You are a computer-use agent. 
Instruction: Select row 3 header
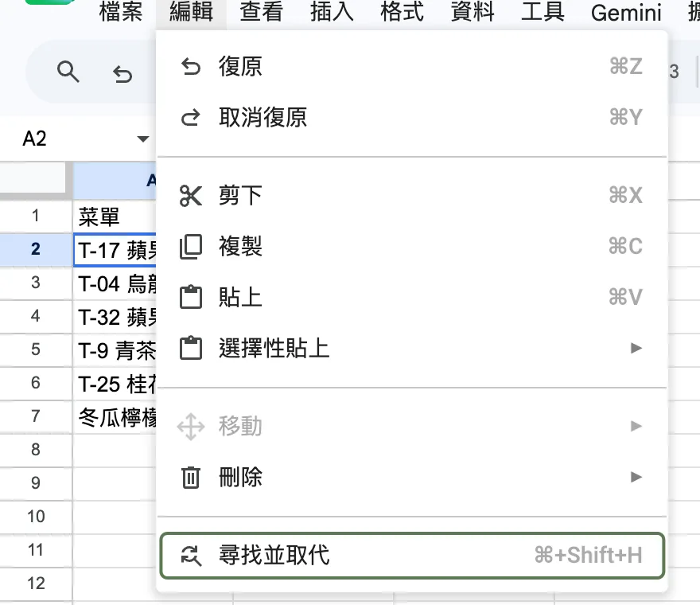click(36, 283)
